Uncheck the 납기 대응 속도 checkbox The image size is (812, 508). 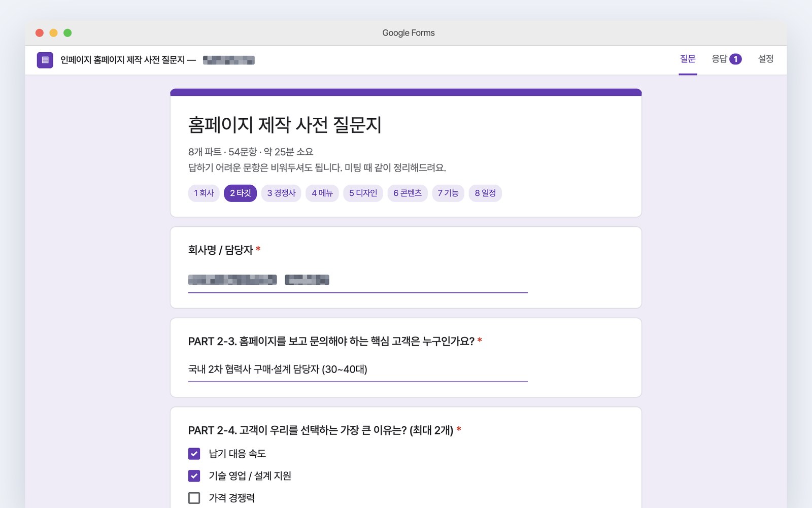194,453
